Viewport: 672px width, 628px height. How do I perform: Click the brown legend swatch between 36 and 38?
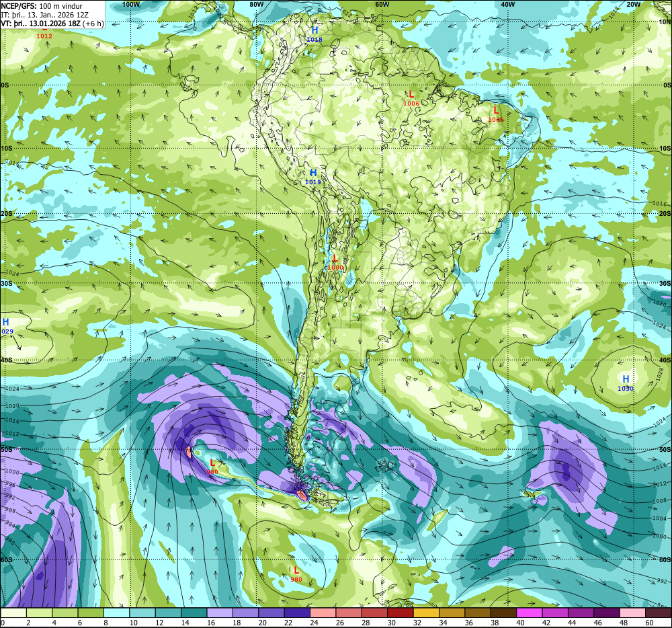pyautogui.click(x=478, y=613)
